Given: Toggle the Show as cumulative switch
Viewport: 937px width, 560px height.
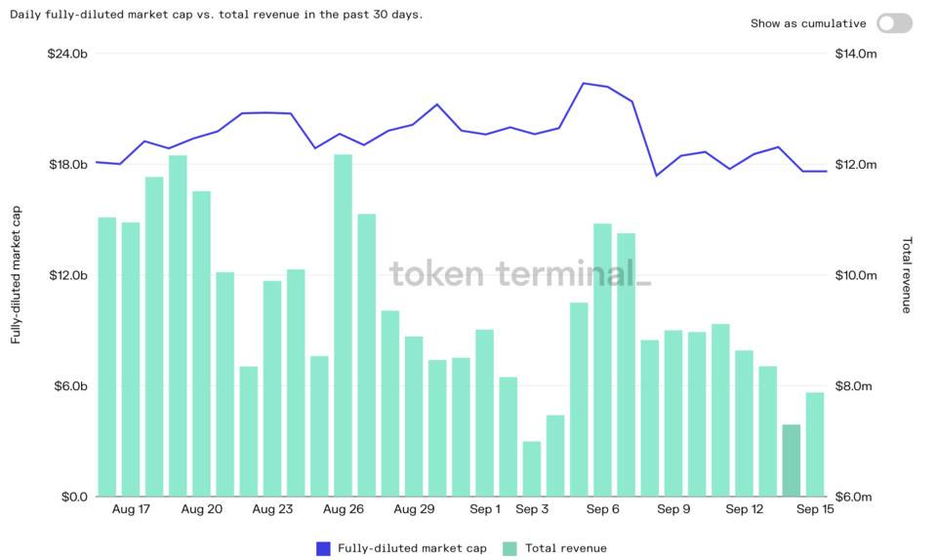Looking at the screenshot, I should [x=894, y=23].
